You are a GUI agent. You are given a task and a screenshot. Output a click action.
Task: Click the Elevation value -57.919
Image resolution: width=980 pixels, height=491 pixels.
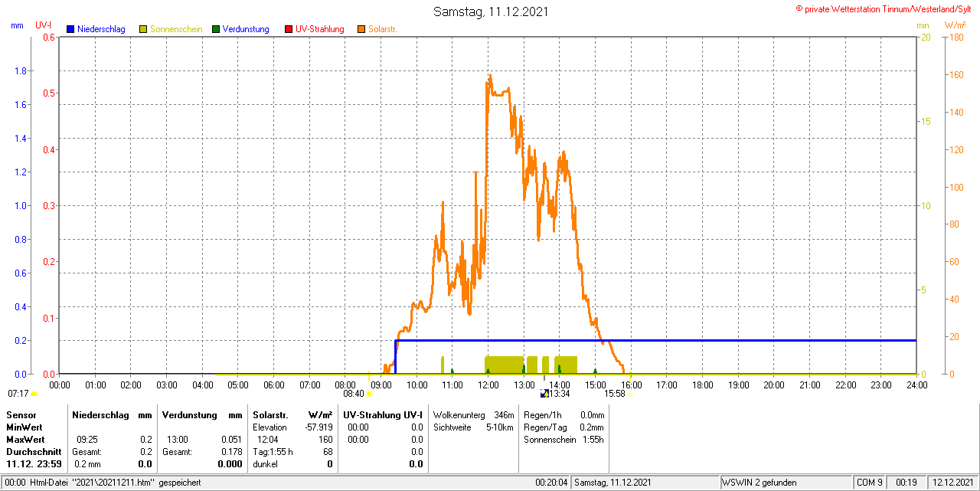pos(317,427)
